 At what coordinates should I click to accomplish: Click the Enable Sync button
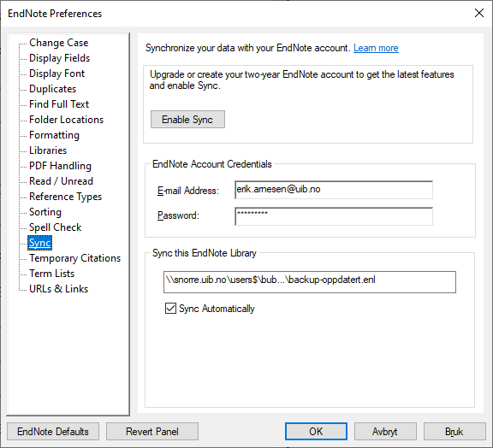(187, 120)
